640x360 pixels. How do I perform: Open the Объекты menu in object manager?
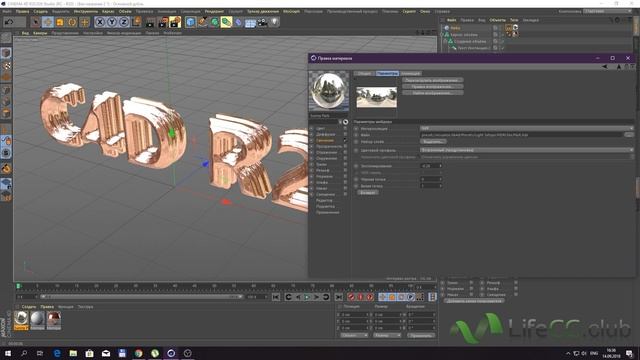click(497, 20)
